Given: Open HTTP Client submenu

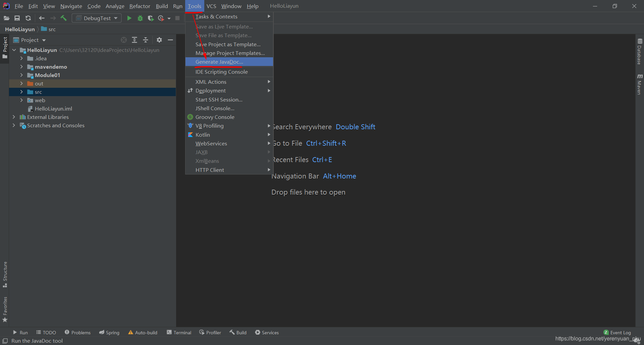Looking at the screenshot, I should coord(229,170).
